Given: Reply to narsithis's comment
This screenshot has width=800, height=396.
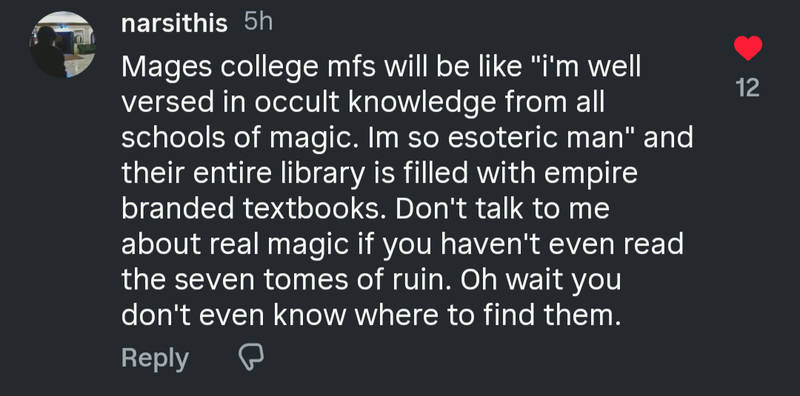Looking at the screenshot, I should tap(155, 358).
